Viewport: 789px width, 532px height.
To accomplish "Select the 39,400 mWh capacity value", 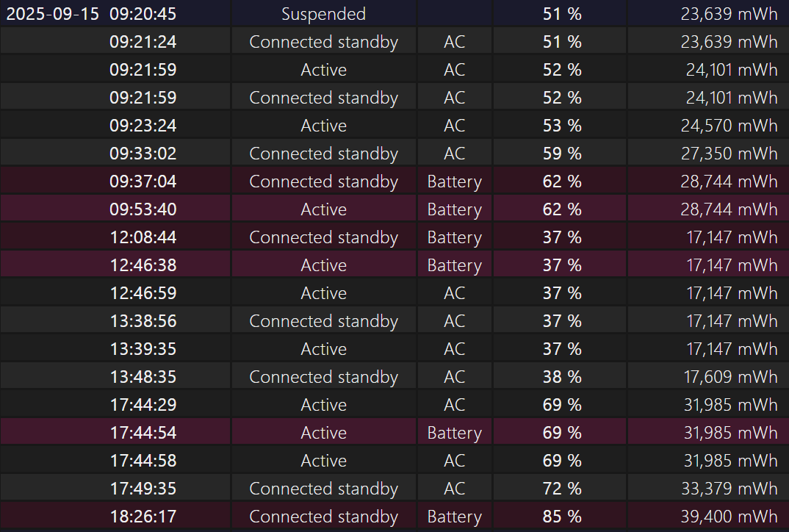I will [729, 517].
